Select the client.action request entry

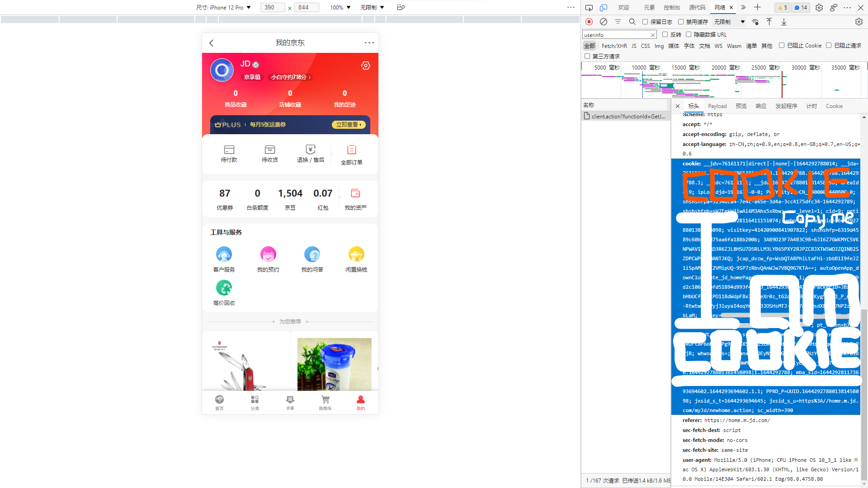(x=627, y=117)
